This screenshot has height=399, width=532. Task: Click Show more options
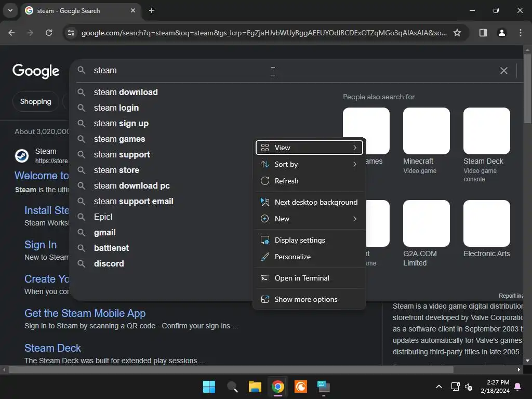pyautogui.click(x=309, y=300)
